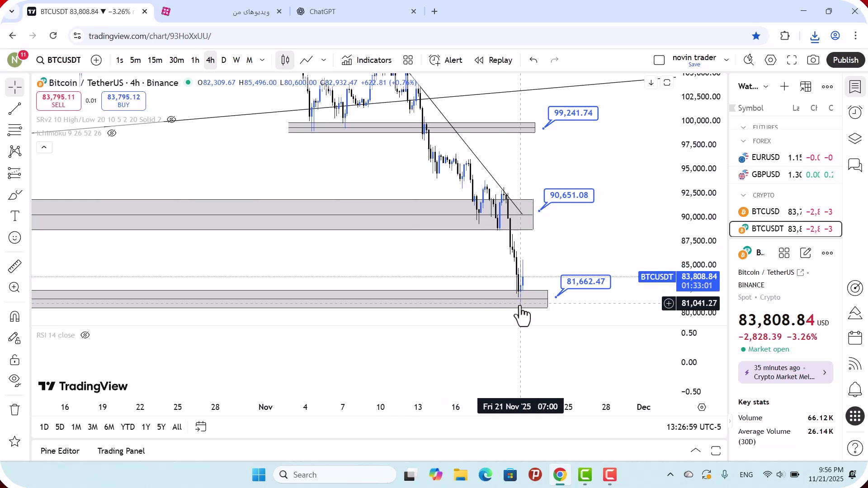The height and width of the screenshot is (488, 868).
Task: Switch to 15m timeframe
Action: pos(155,60)
